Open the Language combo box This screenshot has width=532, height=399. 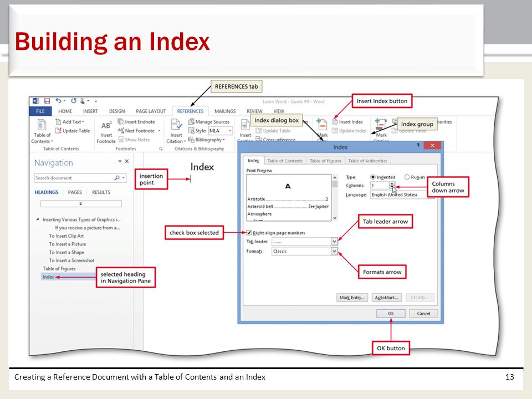point(402,195)
